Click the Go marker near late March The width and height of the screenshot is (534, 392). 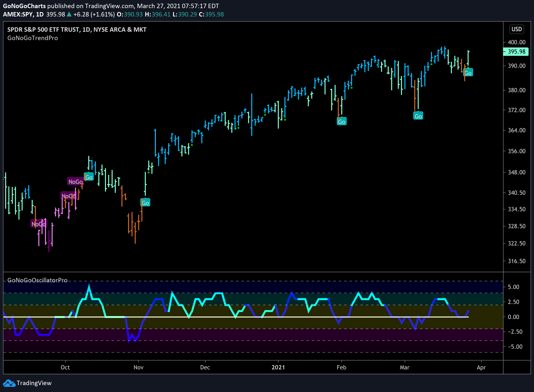[468, 73]
